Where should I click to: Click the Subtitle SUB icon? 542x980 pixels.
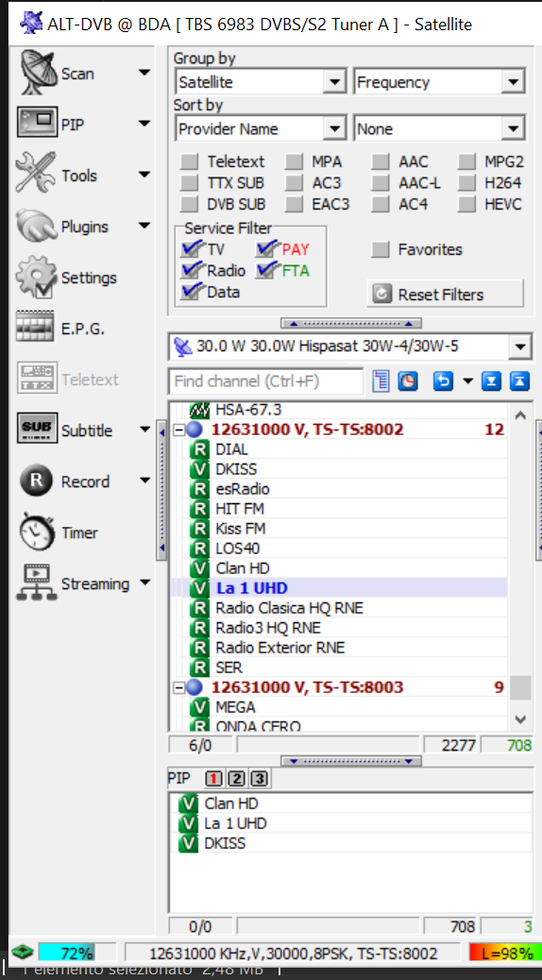pos(37,430)
